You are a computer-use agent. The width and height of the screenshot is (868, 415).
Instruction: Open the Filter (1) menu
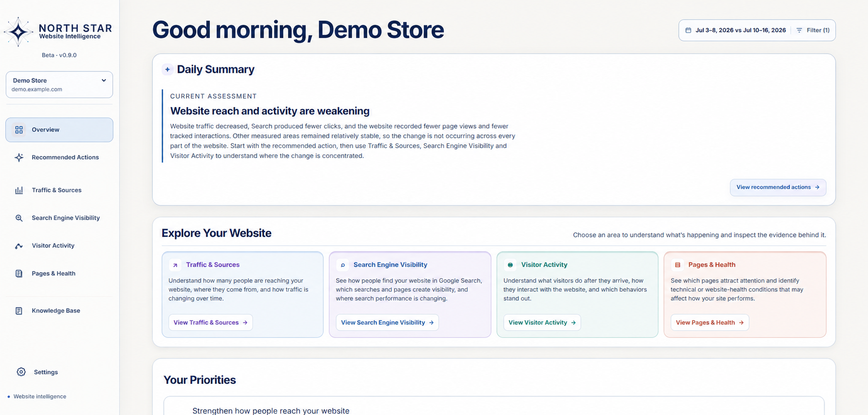point(813,30)
